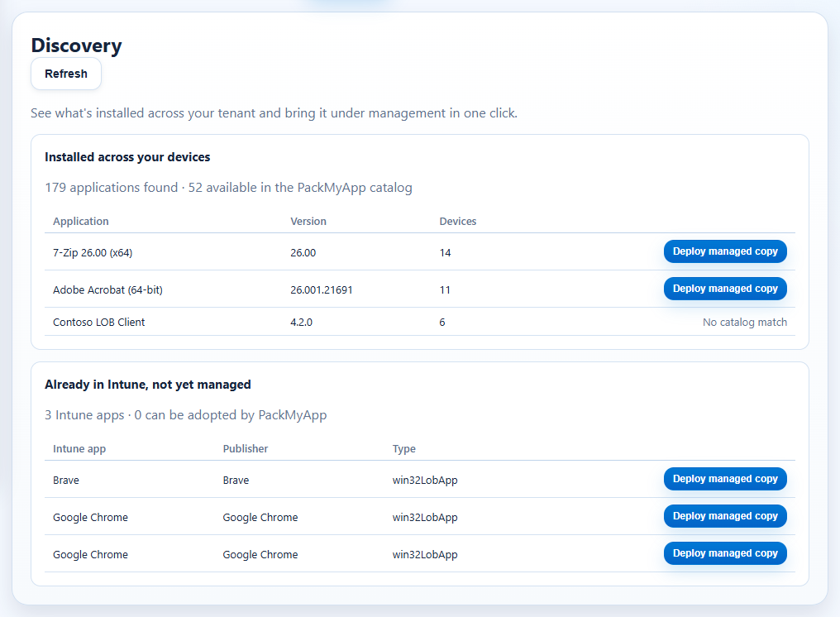Click device count "14" for 7-Zip
This screenshot has width=840, height=617.
445,252
